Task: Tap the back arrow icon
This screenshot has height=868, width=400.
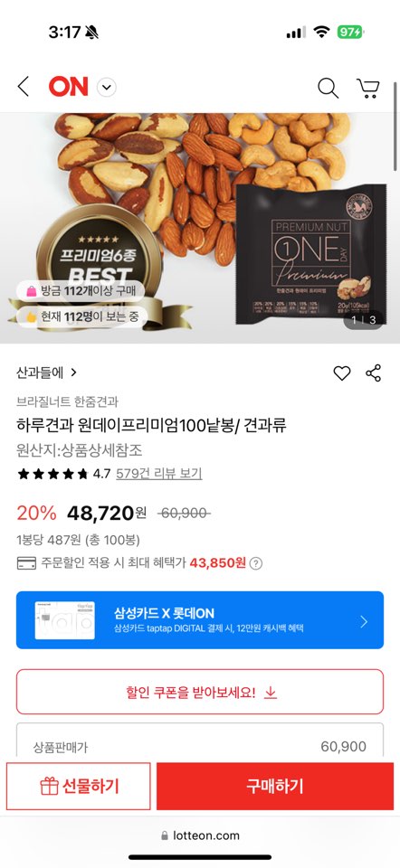Action: [x=23, y=87]
